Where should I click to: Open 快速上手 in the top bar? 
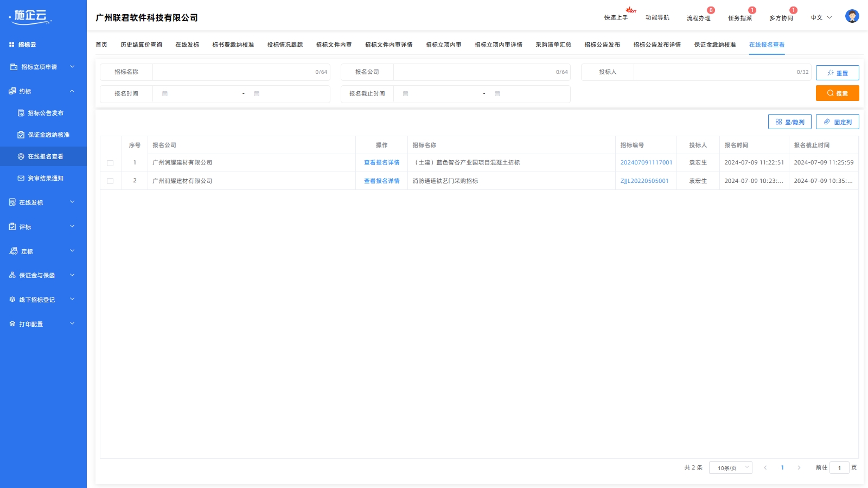(x=616, y=17)
